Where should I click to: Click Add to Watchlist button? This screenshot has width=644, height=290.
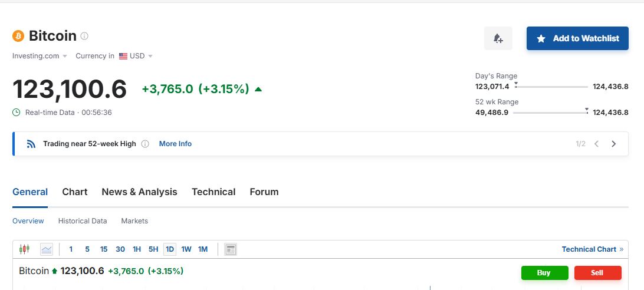pos(577,38)
